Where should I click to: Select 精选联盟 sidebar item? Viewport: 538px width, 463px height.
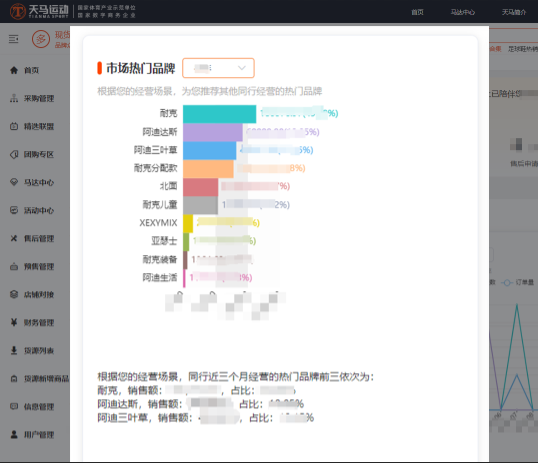[32, 126]
